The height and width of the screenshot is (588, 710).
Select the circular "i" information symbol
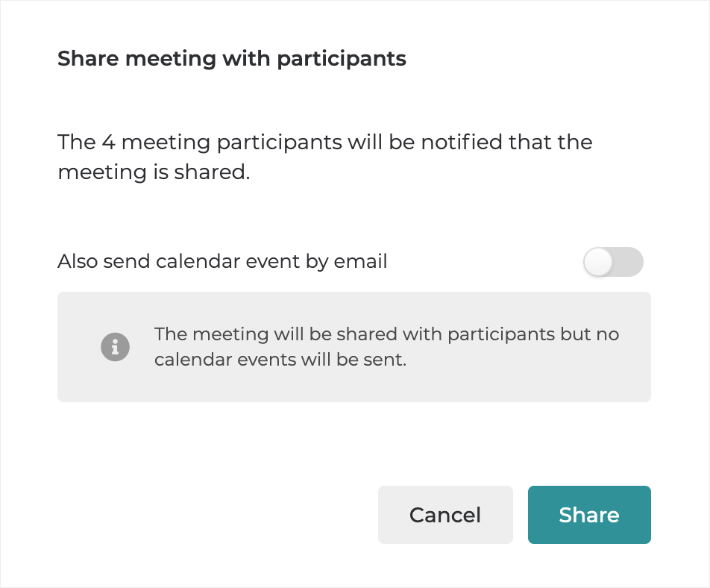(115, 347)
